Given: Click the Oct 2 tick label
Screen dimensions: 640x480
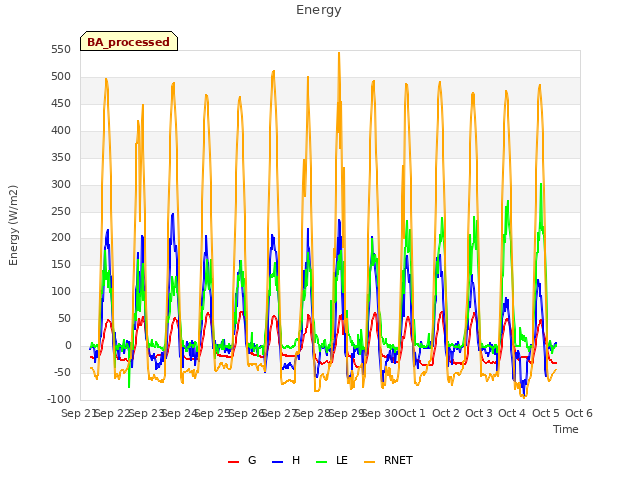Looking at the screenshot, I should click(446, 413).
